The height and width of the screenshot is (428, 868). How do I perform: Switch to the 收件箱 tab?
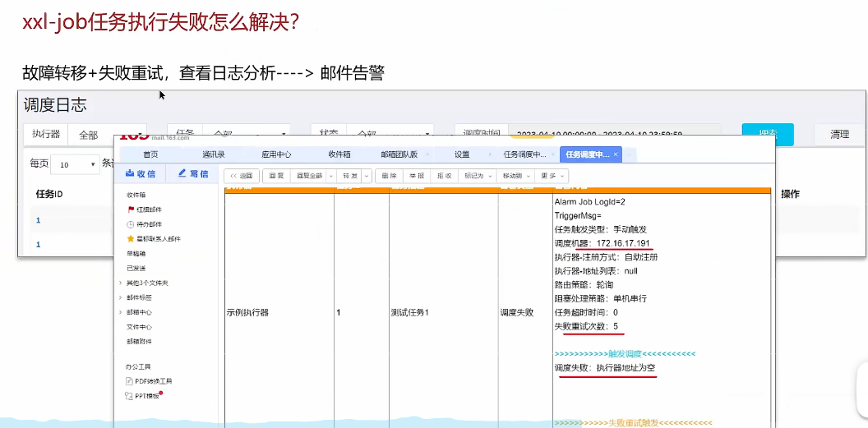339,154
